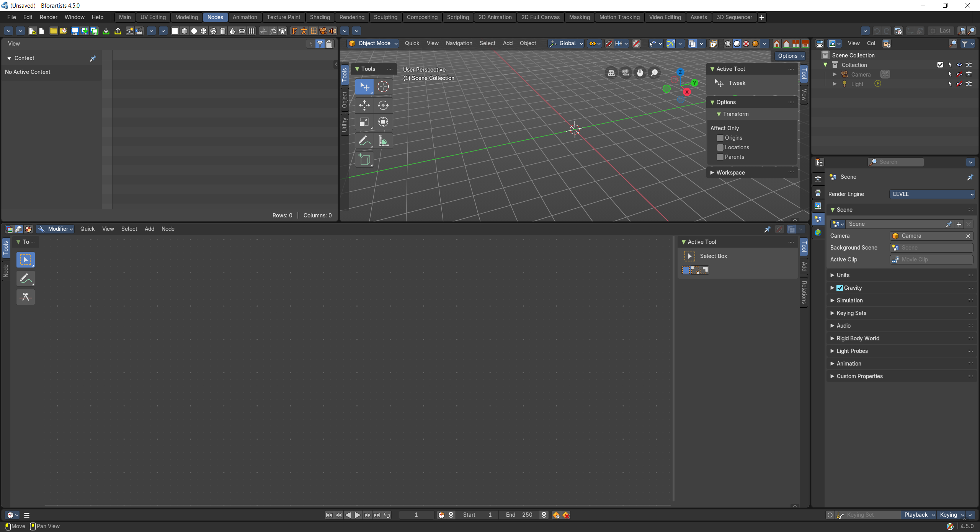Screen dimensions: 980x532
Task: Open the Modifier node type dropdown
Action: (55, 229)
